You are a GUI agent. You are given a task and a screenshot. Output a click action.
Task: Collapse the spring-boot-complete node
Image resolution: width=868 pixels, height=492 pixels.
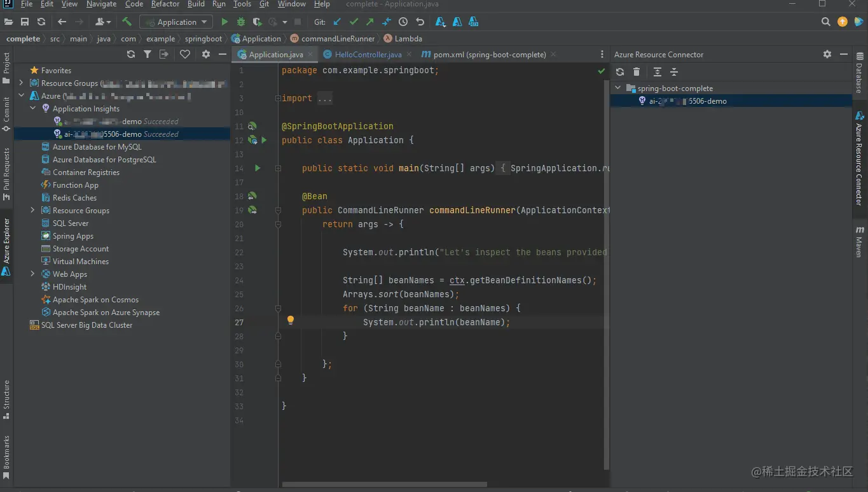[x=617, y=88]
